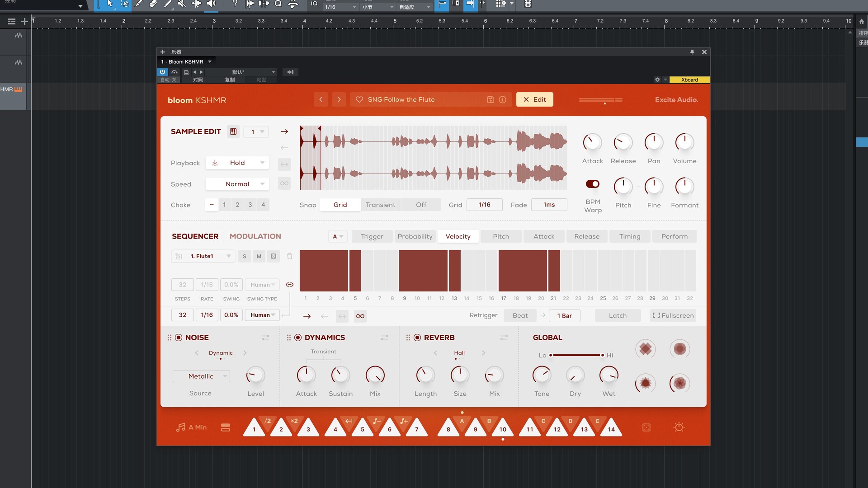Open sample slot number 1 dropdown
868x488 pixels.
[x=256, y=131]
